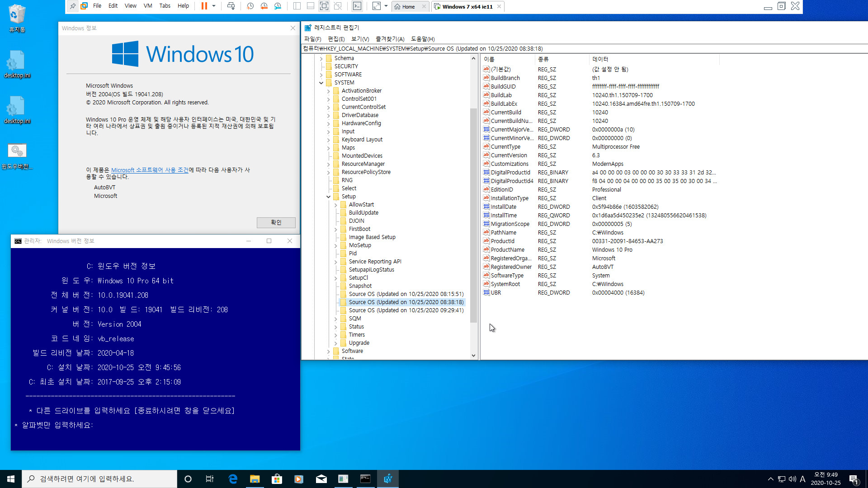The image size is (868, 488).
Task: Open Task View on the taskbar
Action: [210, 479]
